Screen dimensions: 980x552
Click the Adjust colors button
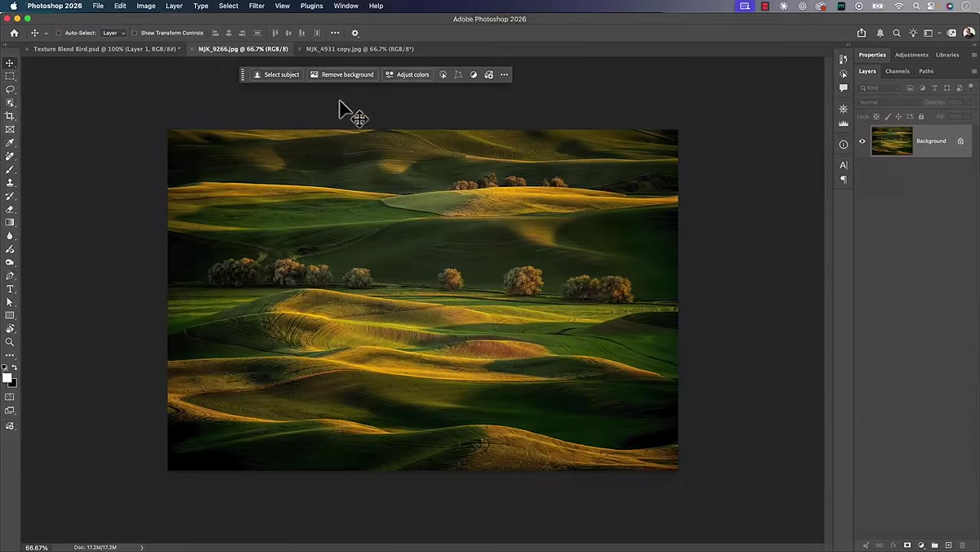click(x=408, y=74)
